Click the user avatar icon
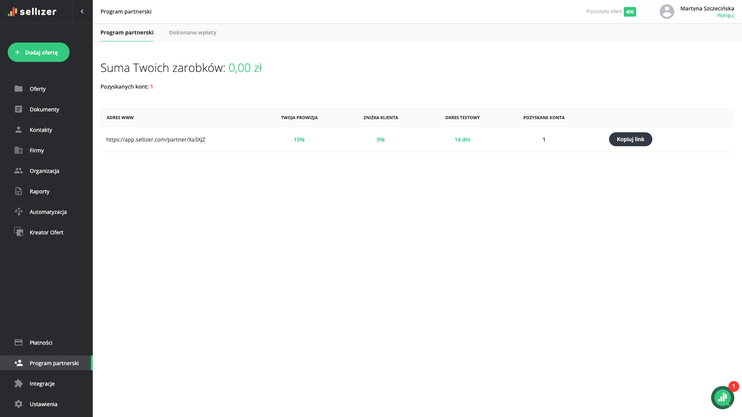The width and height of the screenshot is (742, 417). click(x=667, y=11)
